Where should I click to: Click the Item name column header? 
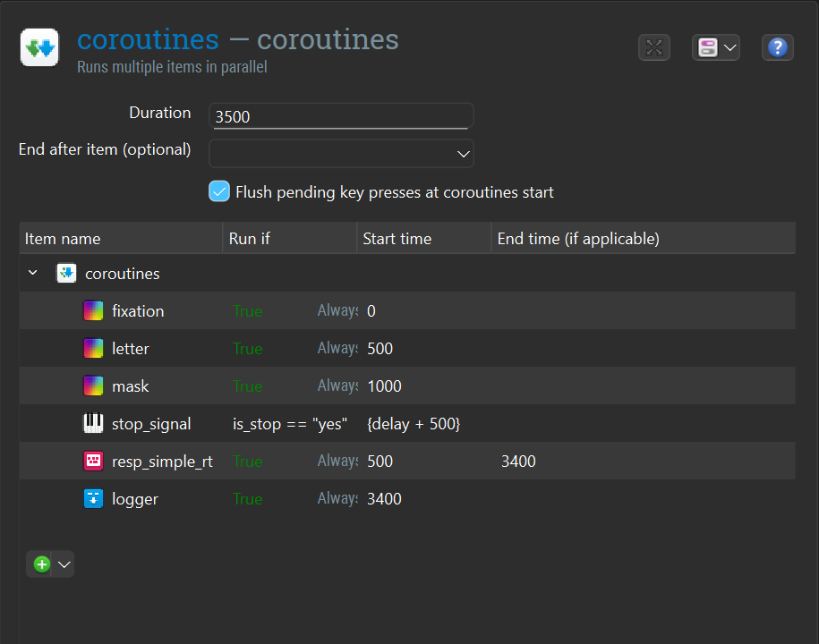click(x=121, y=239)
